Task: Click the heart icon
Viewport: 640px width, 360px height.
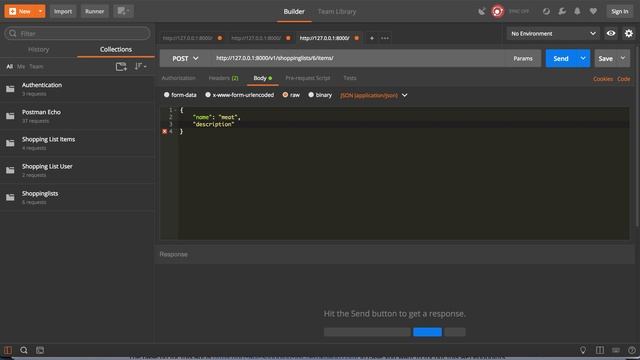Action: pyautogui.click(x=593, y=11)
